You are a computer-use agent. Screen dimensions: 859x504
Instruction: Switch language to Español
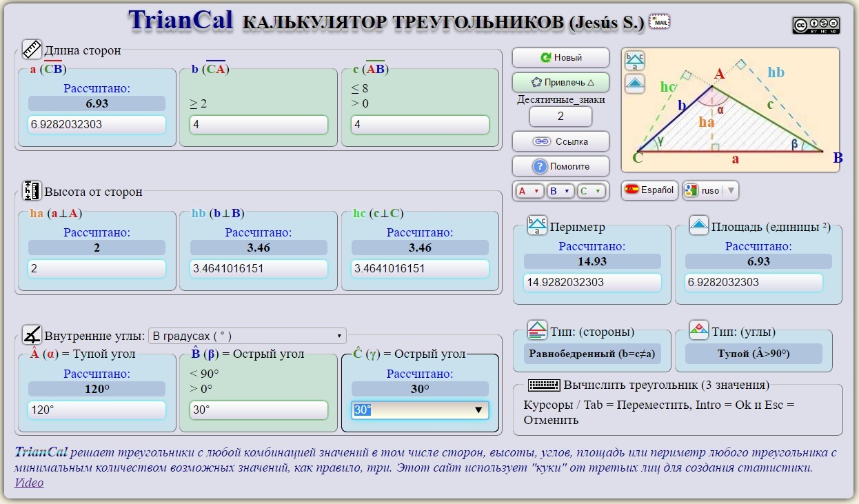click(x=649, y=190)
